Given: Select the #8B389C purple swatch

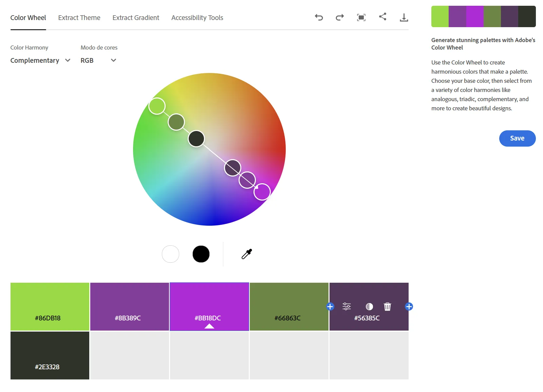Looking at the screenshot, I should (x=130, y=306).
